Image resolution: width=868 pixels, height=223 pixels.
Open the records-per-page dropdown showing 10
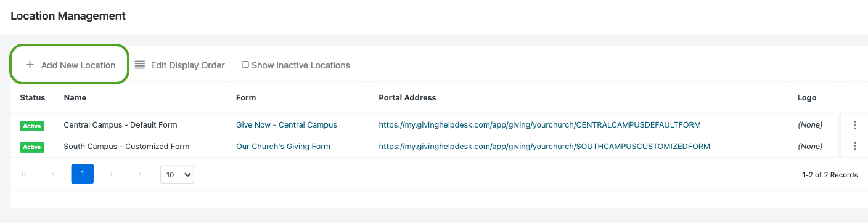tap(177, 174)
